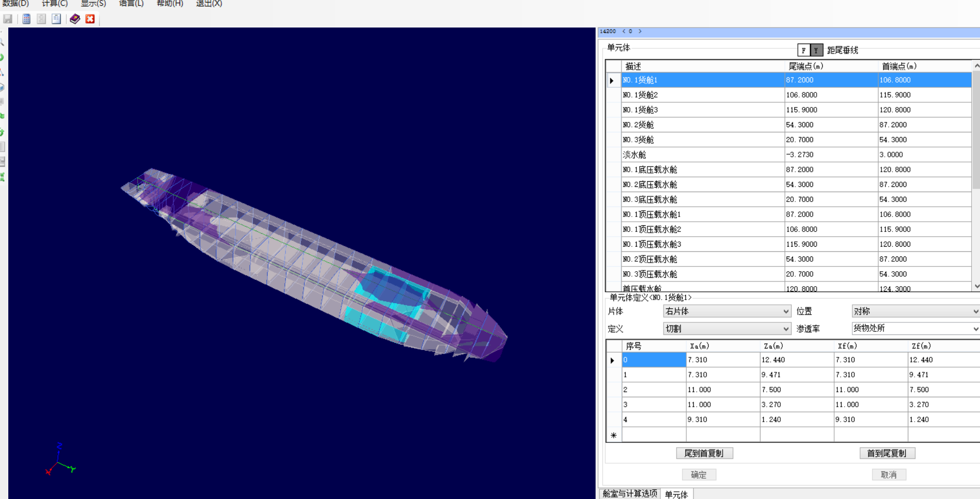Click the 取消 button
Screen dimensions: 980x499
pos(889,475)
